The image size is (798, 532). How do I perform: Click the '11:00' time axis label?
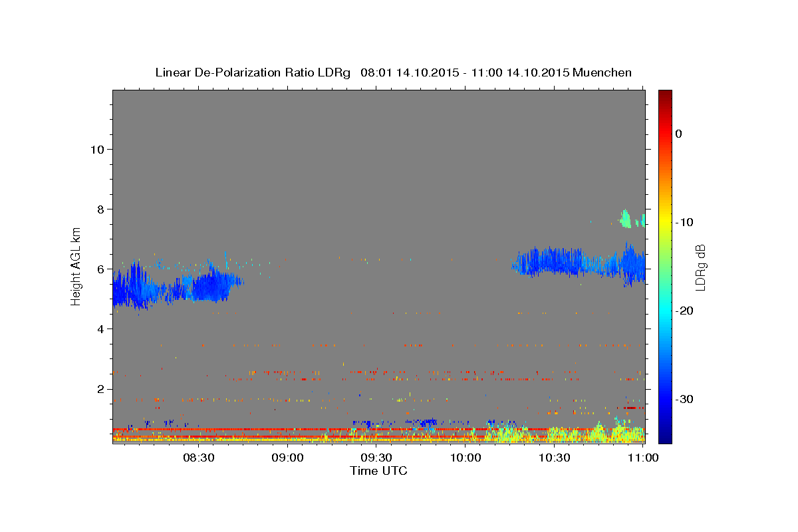[643, 458]
